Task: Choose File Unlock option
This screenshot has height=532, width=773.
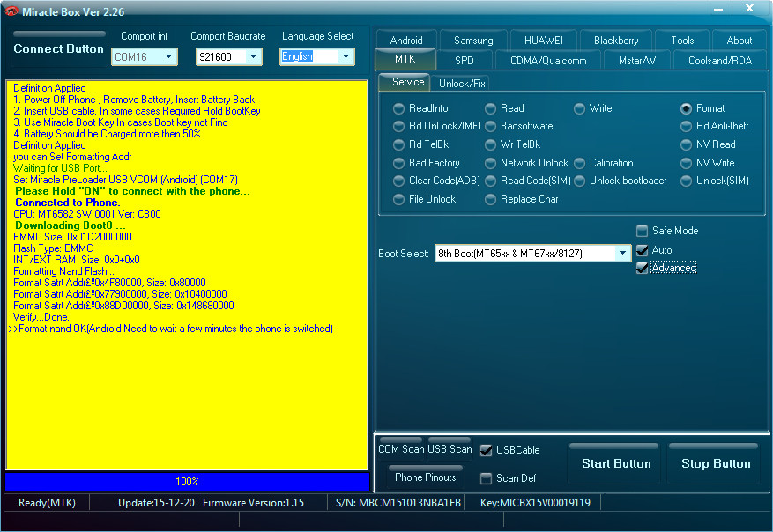Action: coord(398,199)
